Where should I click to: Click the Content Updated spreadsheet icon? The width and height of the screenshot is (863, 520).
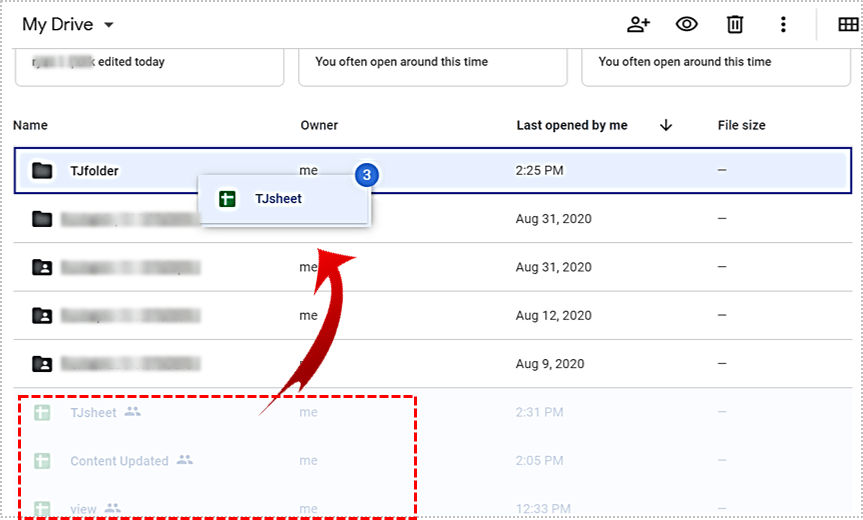tap(42, 461)
